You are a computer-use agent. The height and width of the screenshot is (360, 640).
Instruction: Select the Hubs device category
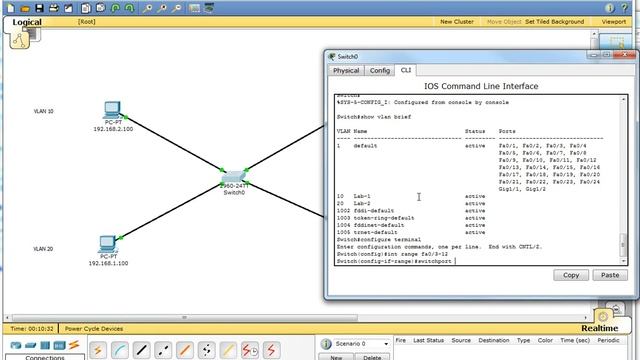pyautogui.click(x=45, y=345)
